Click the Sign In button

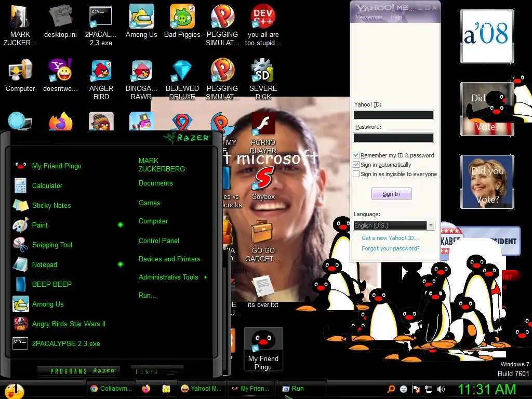(392, 194)
